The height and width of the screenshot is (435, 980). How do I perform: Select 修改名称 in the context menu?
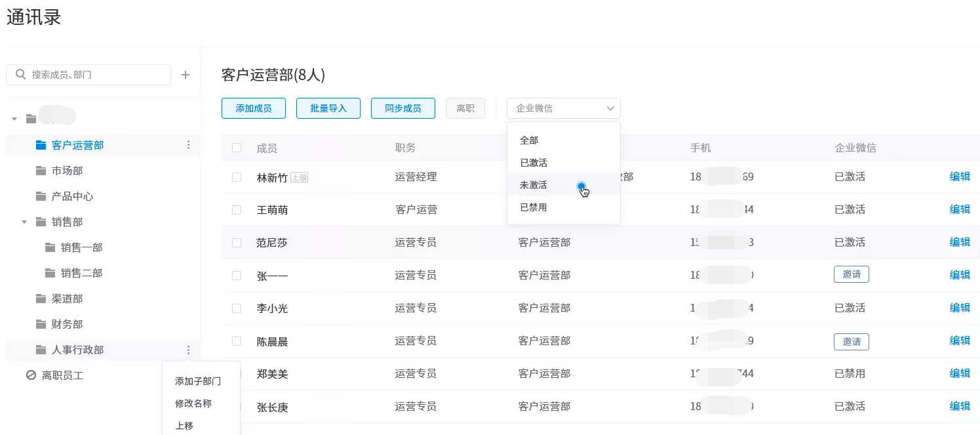[x=193, y=404]
